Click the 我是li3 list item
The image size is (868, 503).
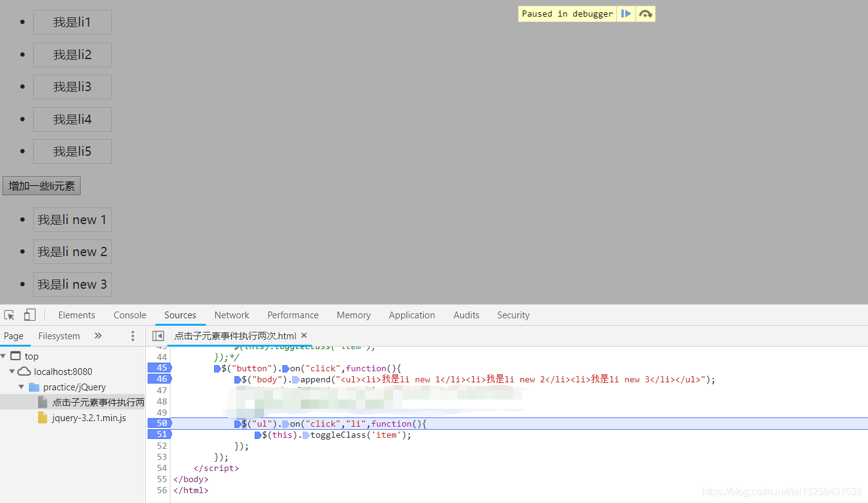(73, 87)
